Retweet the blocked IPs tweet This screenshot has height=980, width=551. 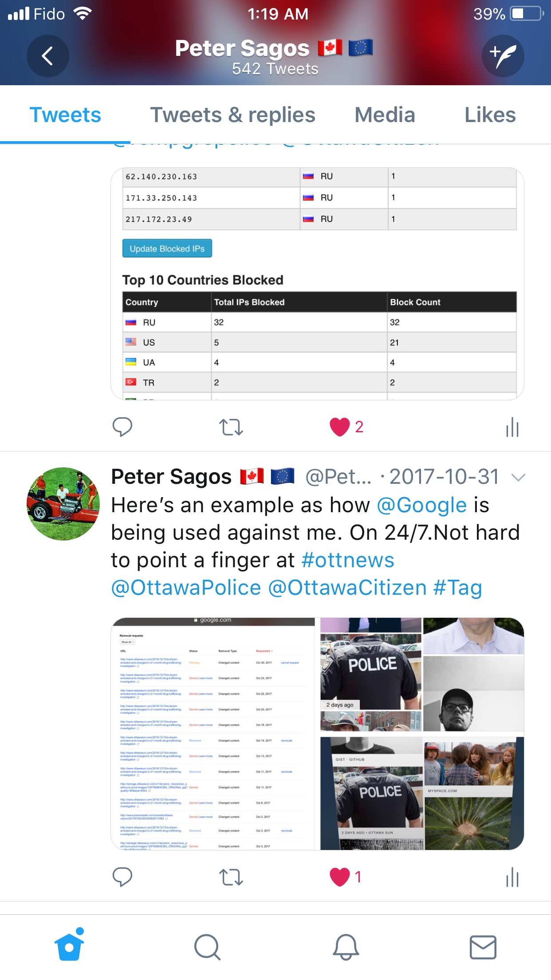click(x=231, y=427)
